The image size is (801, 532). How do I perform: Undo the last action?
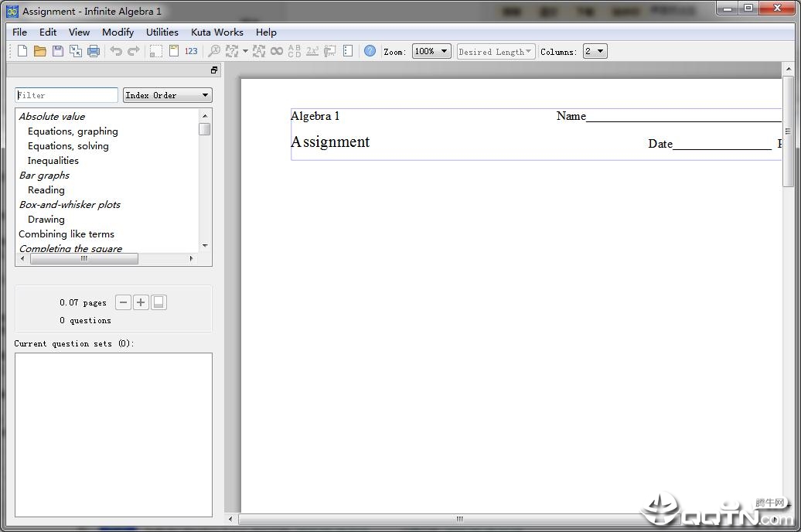point(116,50)
